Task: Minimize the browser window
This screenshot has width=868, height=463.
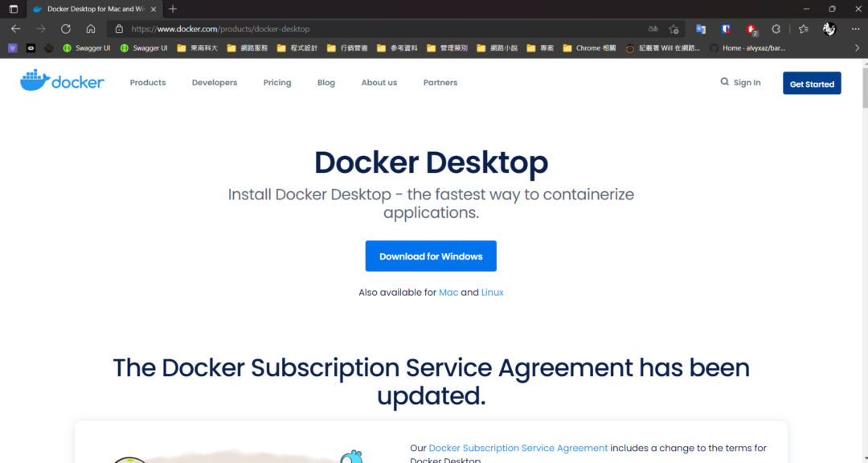Action: (807, 9)
